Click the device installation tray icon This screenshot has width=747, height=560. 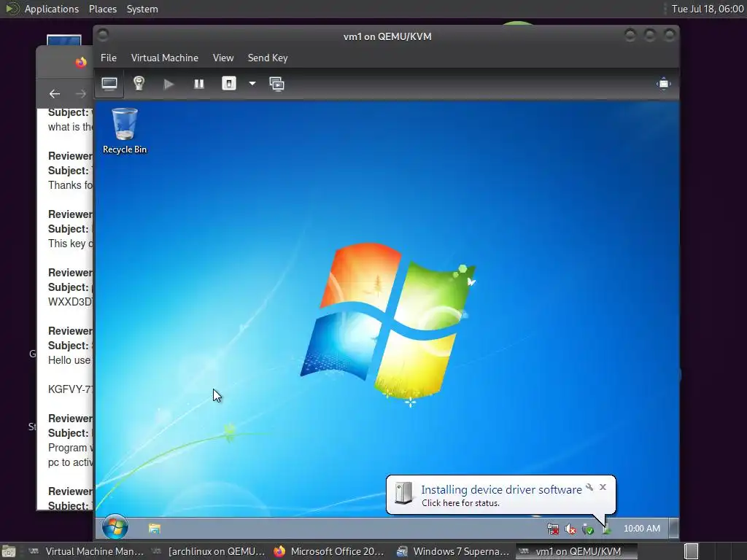(x=606, y=529)
